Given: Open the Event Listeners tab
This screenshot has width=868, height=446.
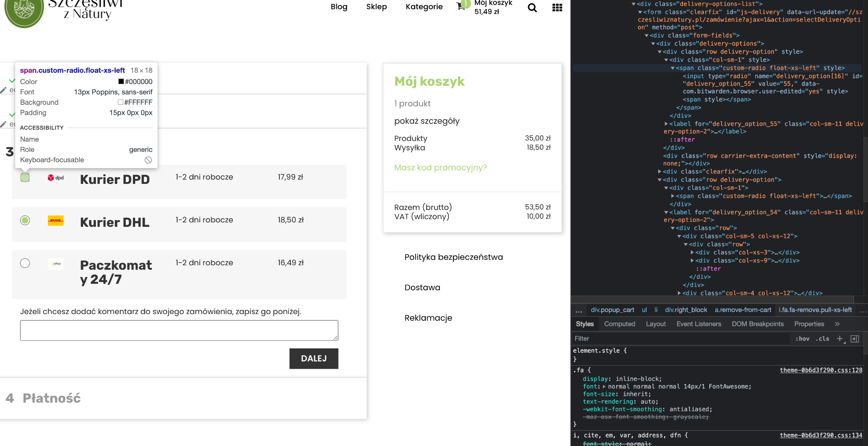Looking at the screenshot, I should pos(698,324).
